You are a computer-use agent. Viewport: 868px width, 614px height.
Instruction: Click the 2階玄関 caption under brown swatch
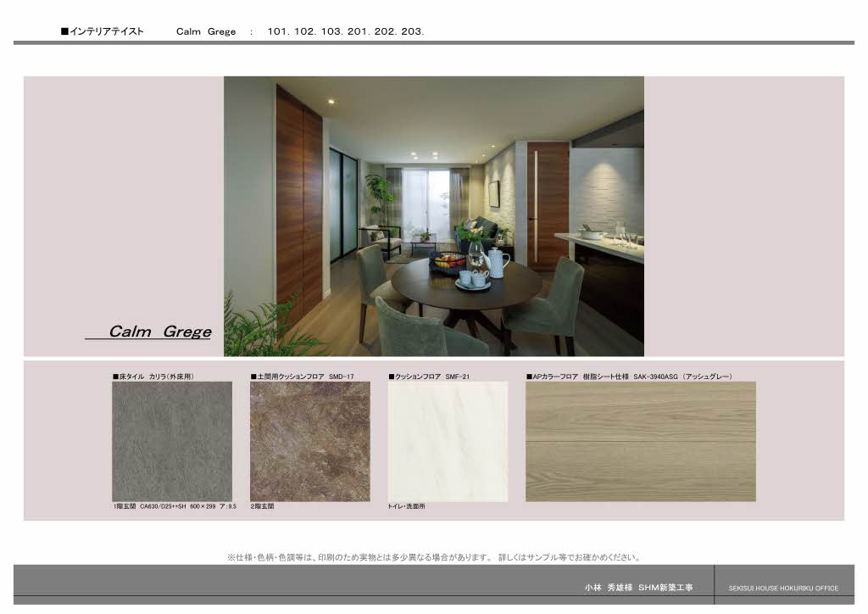tap(262, 505)
